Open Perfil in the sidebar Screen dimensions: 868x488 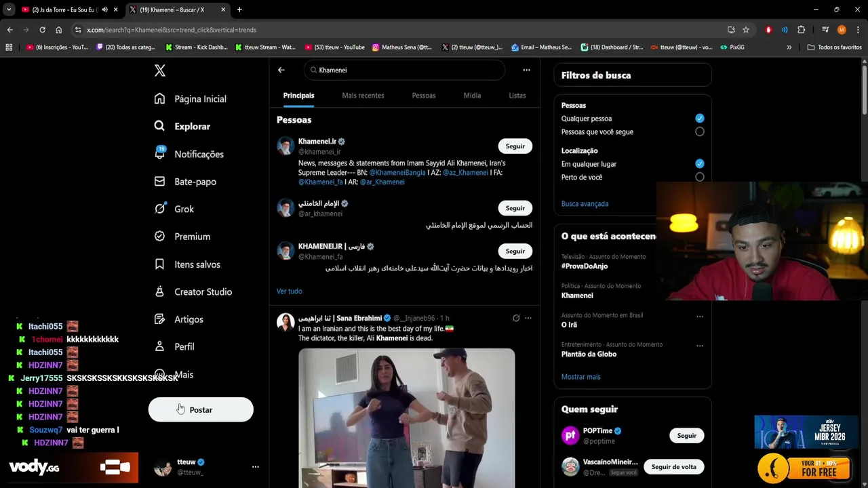pos(174,346)
